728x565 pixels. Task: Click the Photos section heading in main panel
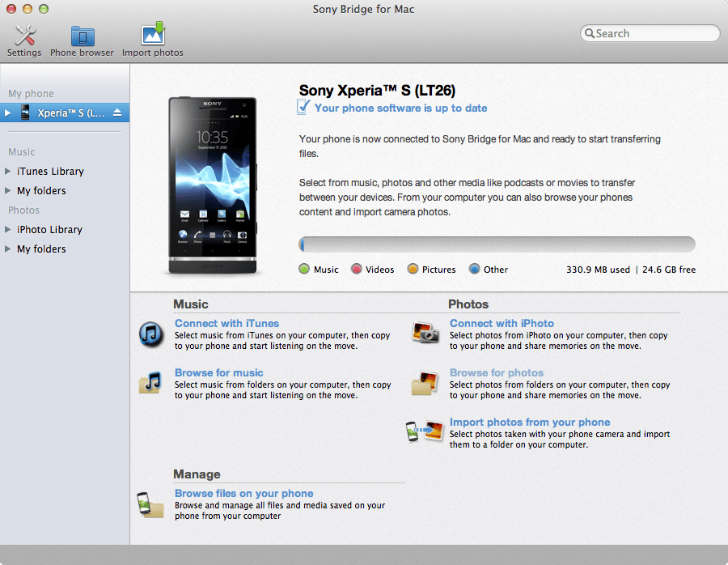point(468,304)
